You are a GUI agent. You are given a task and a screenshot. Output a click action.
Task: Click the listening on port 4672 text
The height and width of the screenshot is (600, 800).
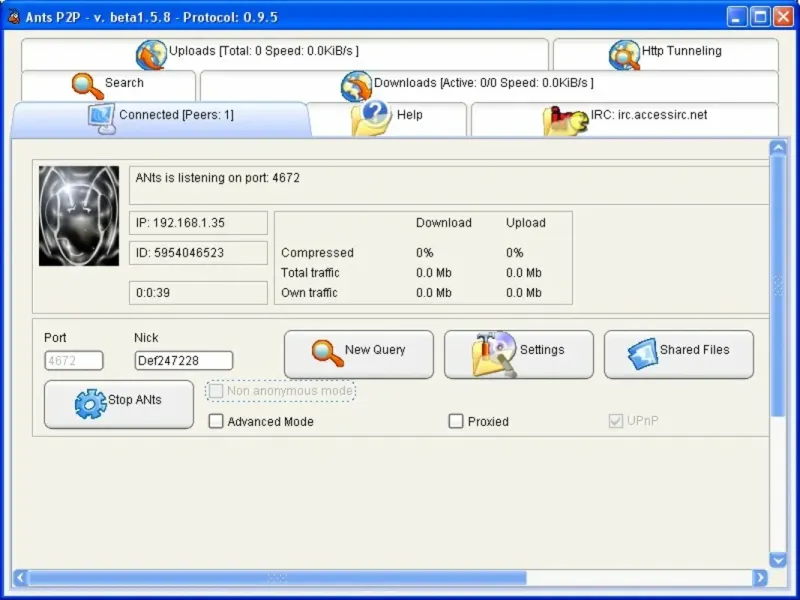(218, 178)
